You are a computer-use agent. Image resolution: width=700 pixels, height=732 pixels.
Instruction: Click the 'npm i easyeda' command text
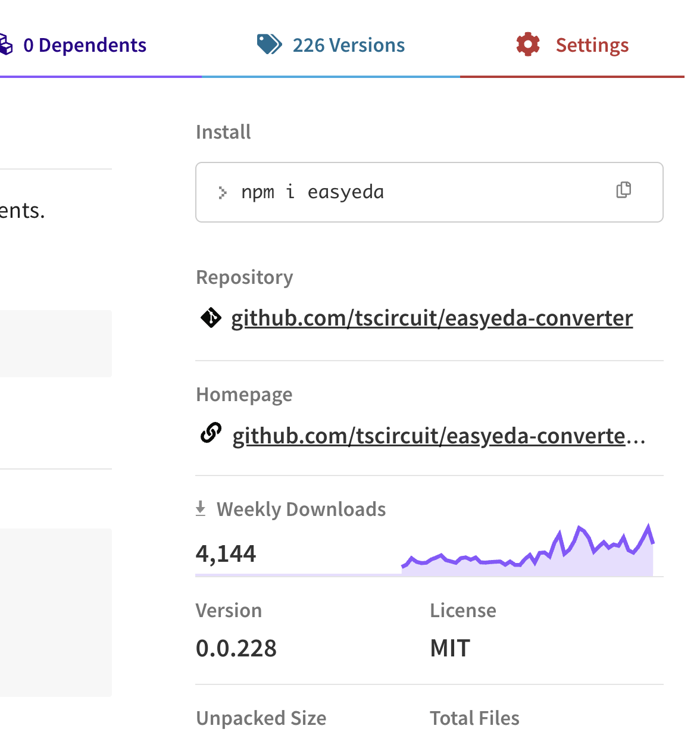pyautogui.click(x=312, y=192)
